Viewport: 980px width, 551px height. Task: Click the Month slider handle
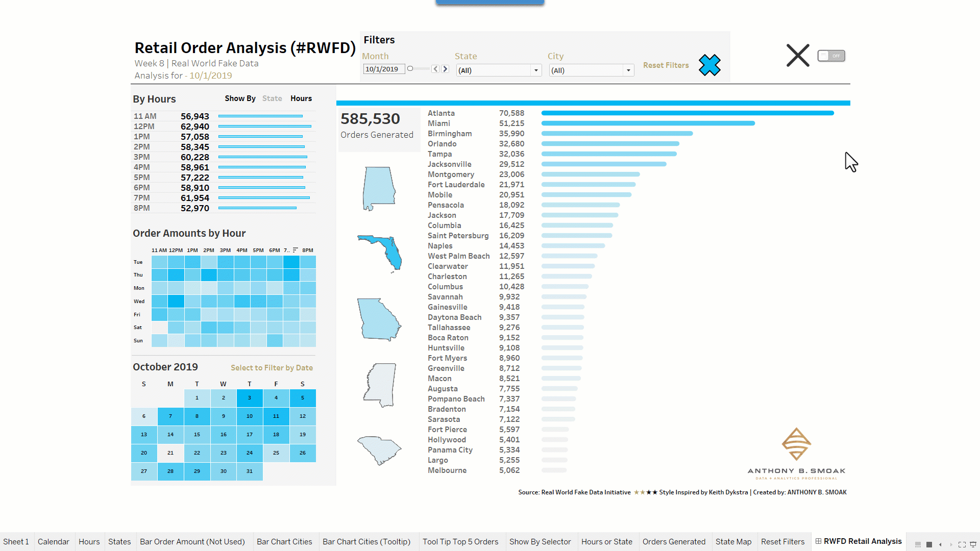point(410,68)
